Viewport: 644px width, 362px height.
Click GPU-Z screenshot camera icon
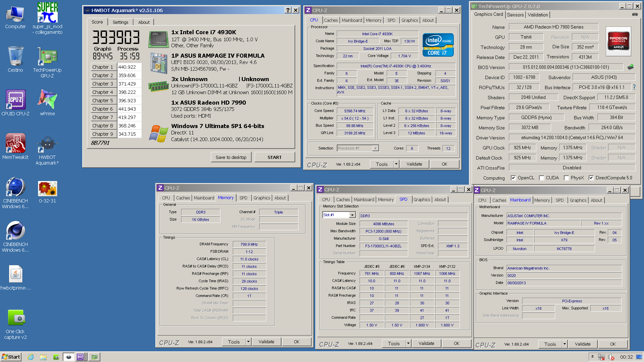[635, 14]
